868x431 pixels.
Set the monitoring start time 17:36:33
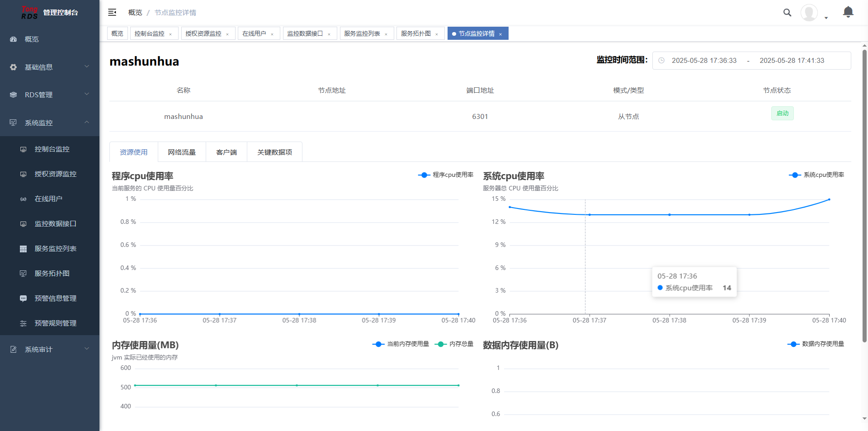(x=704, y=61)
